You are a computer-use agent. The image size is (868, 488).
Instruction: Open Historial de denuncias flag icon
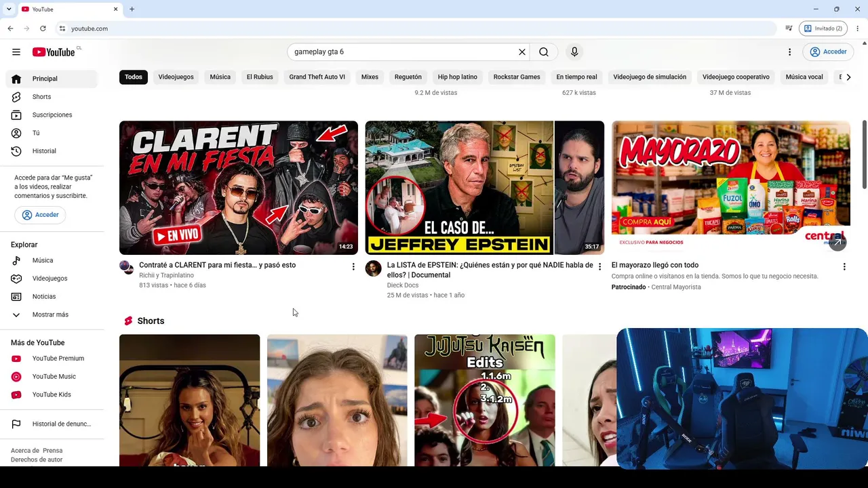tap(16, 424)
